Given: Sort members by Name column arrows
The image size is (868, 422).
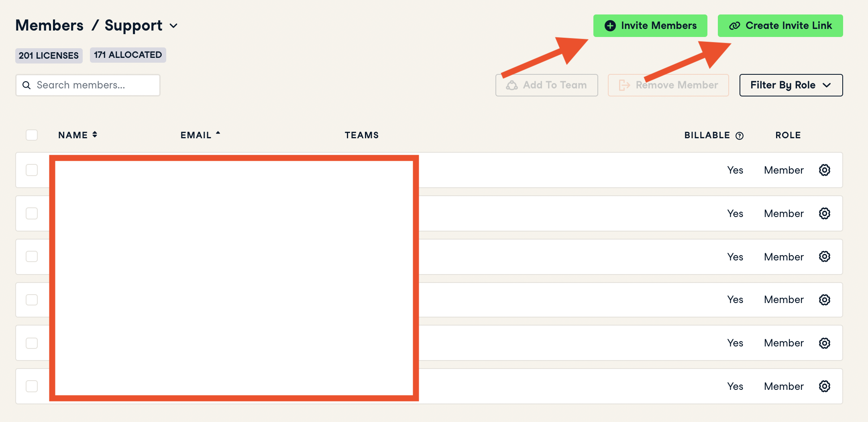Looking at the screenshot, I should 95,135.
